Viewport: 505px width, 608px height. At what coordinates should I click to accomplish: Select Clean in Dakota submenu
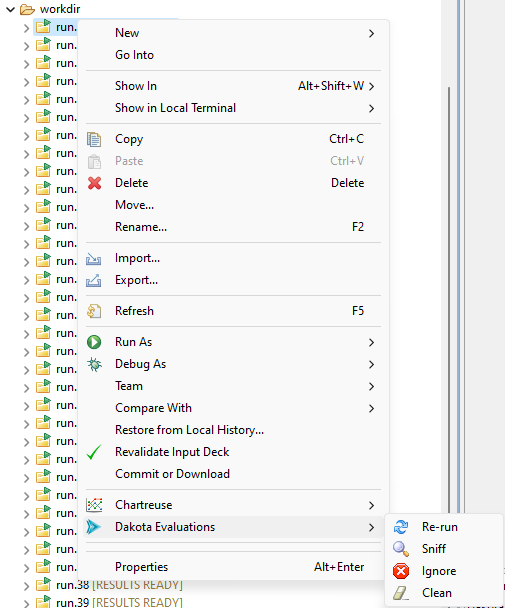pos(444,593)
